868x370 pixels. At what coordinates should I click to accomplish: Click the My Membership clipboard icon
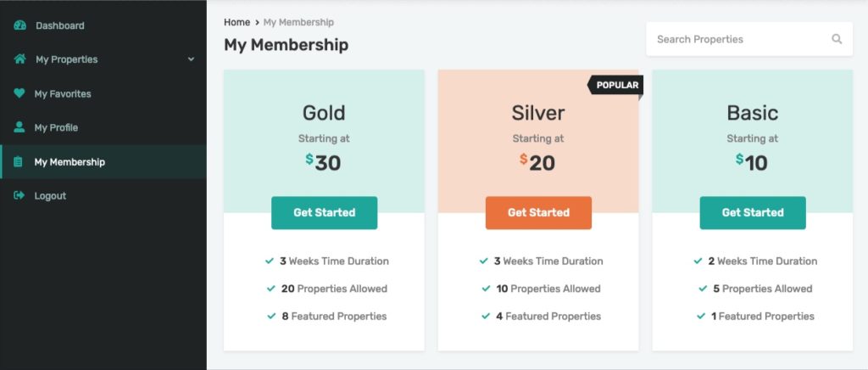pos(19,162)
